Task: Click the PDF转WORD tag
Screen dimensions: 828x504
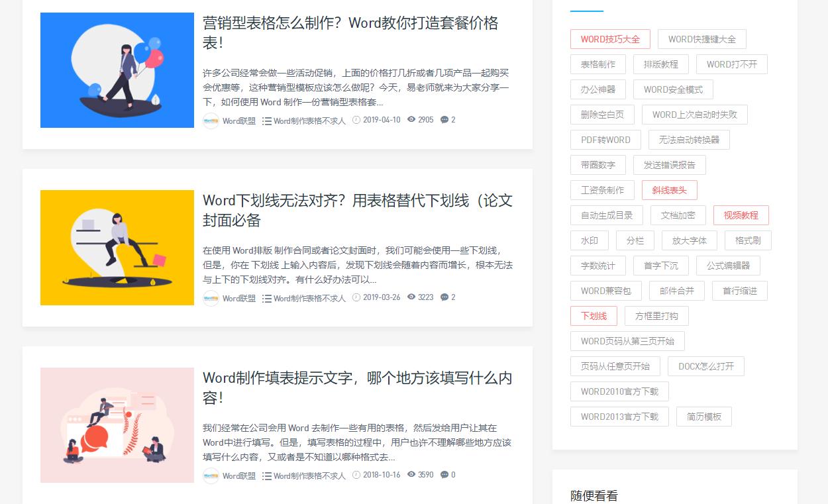Action: 605,140
